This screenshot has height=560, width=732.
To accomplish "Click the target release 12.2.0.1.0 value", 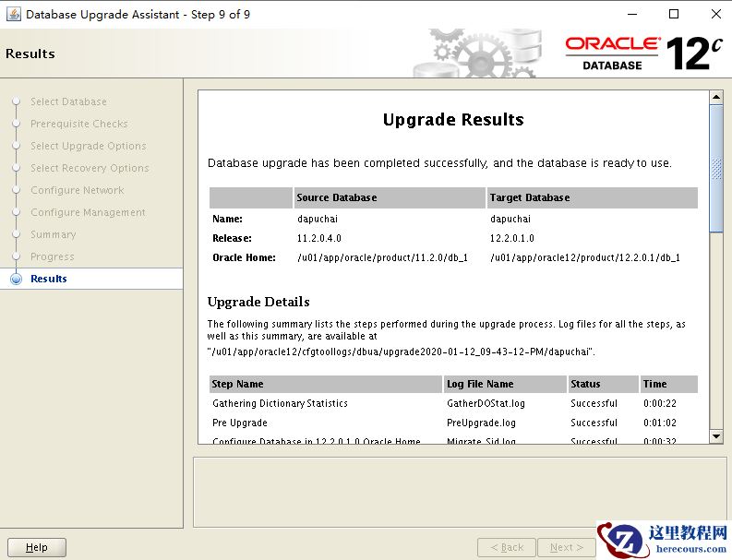I will pos(511,238).
